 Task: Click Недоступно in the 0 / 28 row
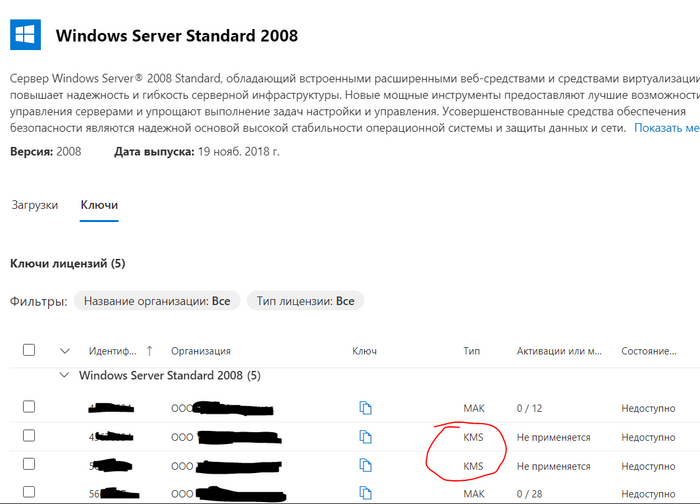coord(648,494)
